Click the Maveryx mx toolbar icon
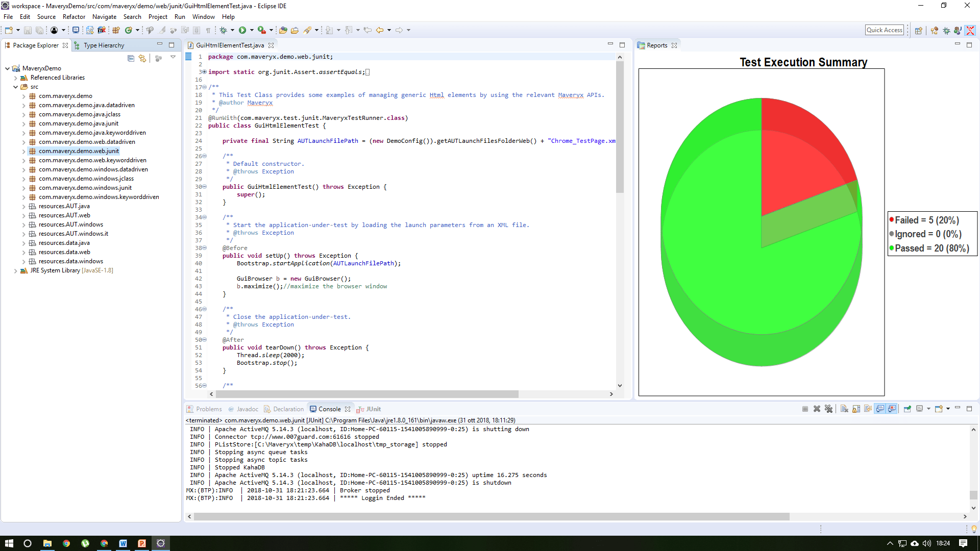Image resolution: width=980 pixels, height=551 pixels. [x=102, y=30]
